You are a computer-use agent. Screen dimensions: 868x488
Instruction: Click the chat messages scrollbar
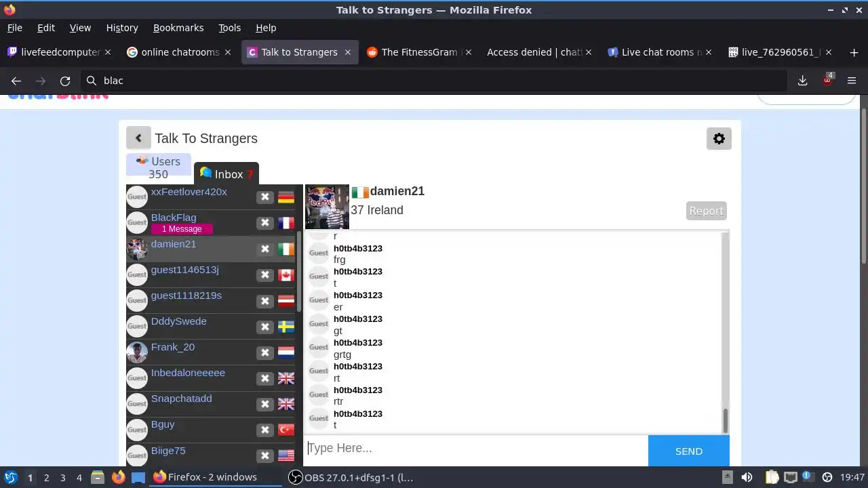pyautogui.click(x=725, y=420)
